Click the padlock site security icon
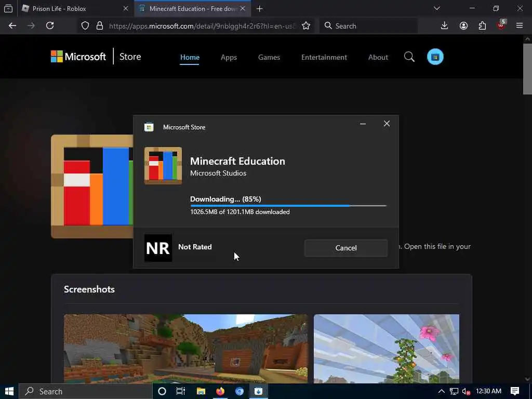The width and height of the screenshot is (532, 399). pyautogui.click(x=100, y=26)
